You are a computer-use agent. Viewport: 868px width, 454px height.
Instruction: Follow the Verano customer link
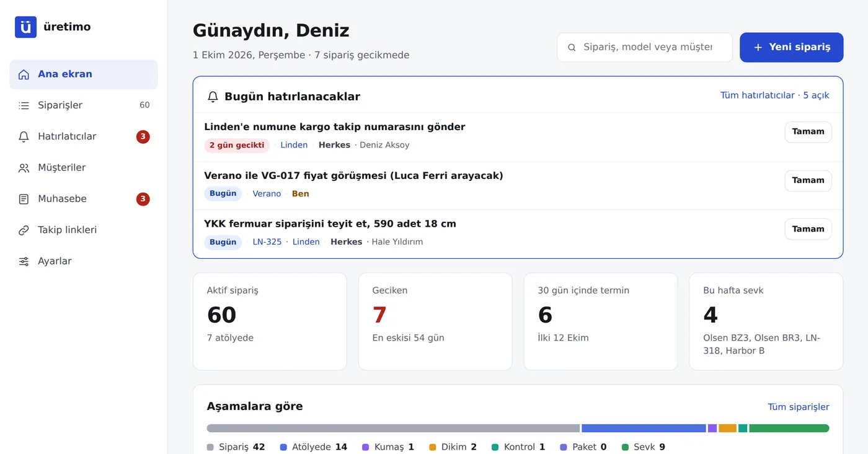click(267, 194)
